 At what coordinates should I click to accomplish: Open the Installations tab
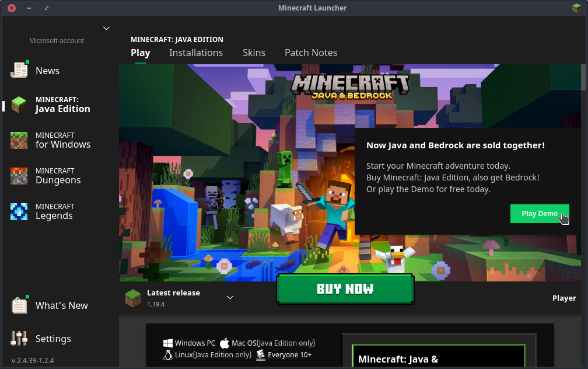pyautogui.click(x=196, y=53)
